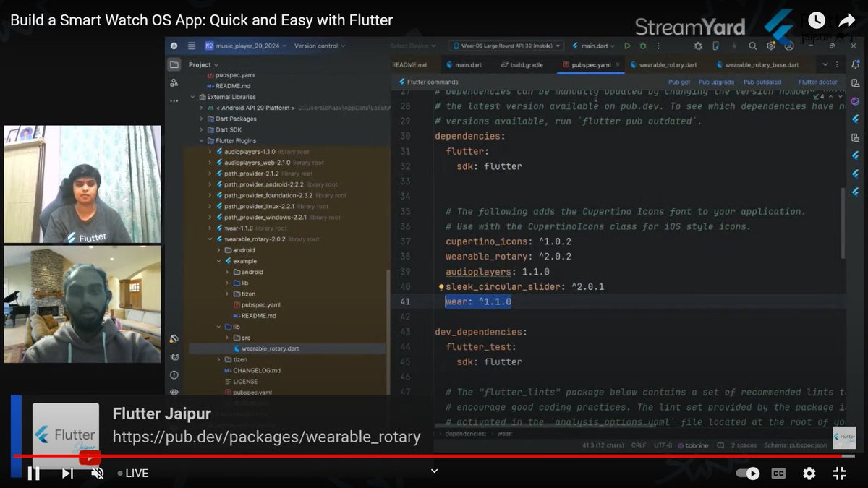The image size is (868, 488).
Task: Collapse the wearable_rotary-2.0.2 library
Action: click(x=210, y=239)
